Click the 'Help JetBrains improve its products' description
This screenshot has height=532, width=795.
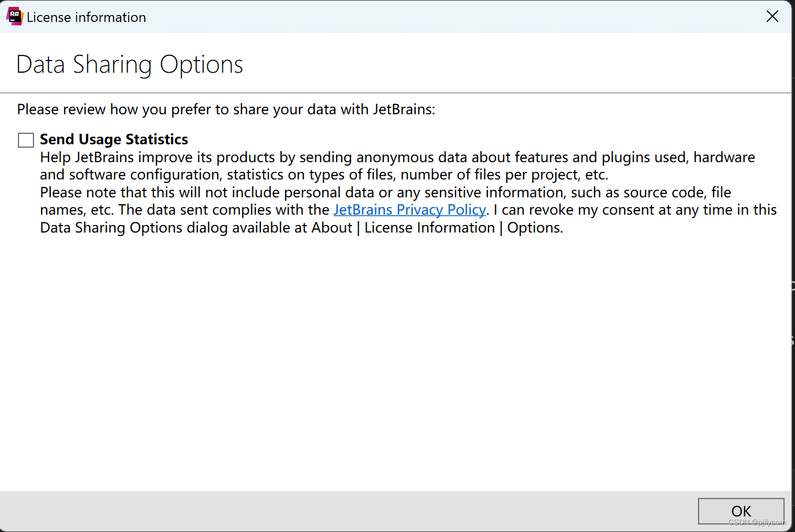coord(397,166)
